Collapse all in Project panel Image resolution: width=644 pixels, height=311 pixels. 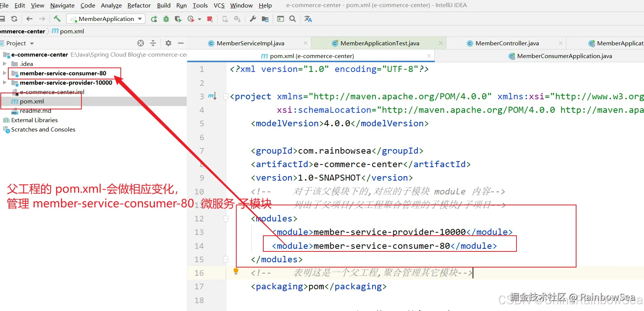pyautogui.click(x=153, y=43)
